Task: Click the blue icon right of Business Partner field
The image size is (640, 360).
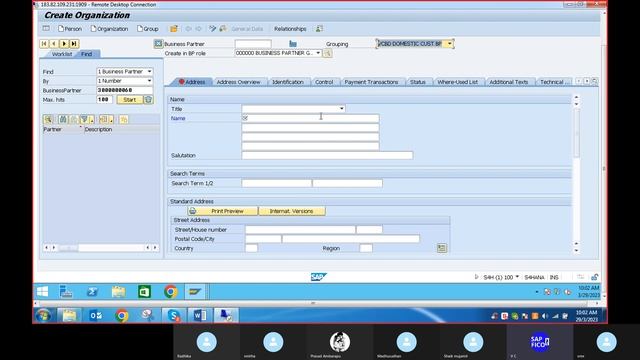Action: [293, 44]
